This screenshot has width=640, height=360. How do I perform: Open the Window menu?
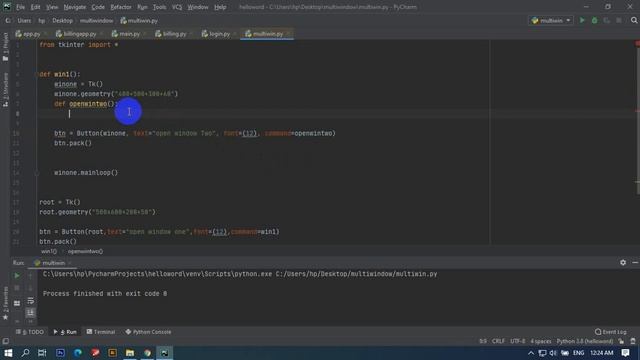click(x=198, y=7)
